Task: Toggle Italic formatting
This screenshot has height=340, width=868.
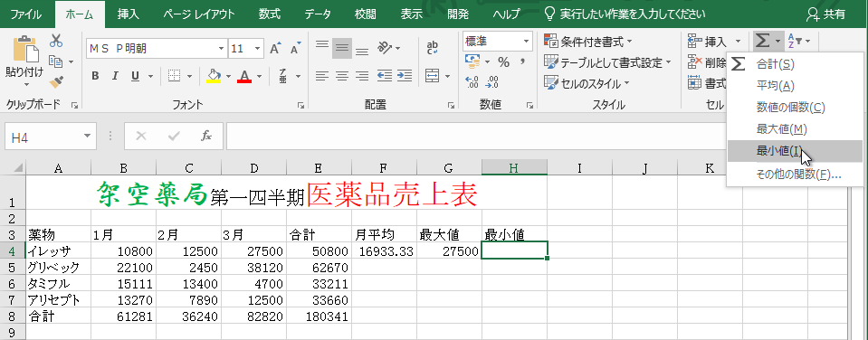Action: (x=115, y=76)
